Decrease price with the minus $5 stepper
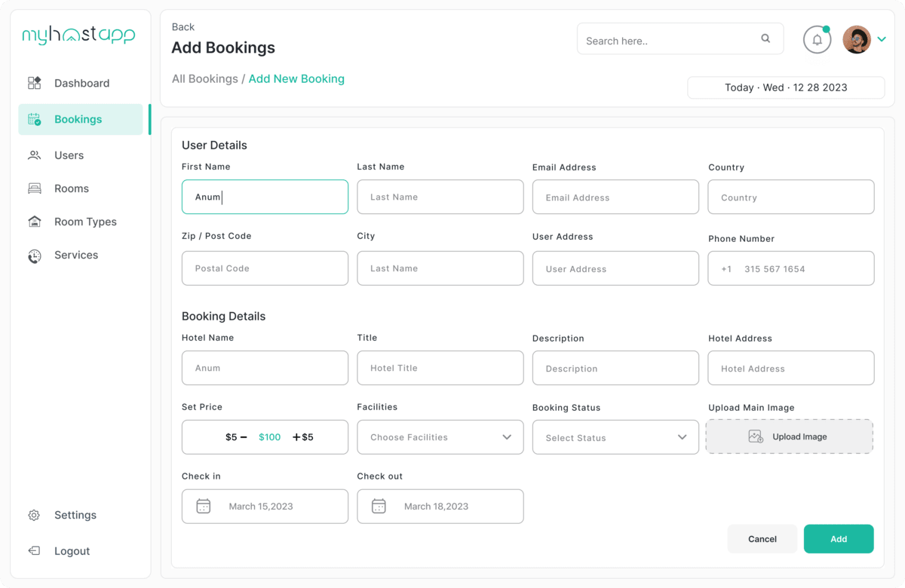 tap(236, 437)
